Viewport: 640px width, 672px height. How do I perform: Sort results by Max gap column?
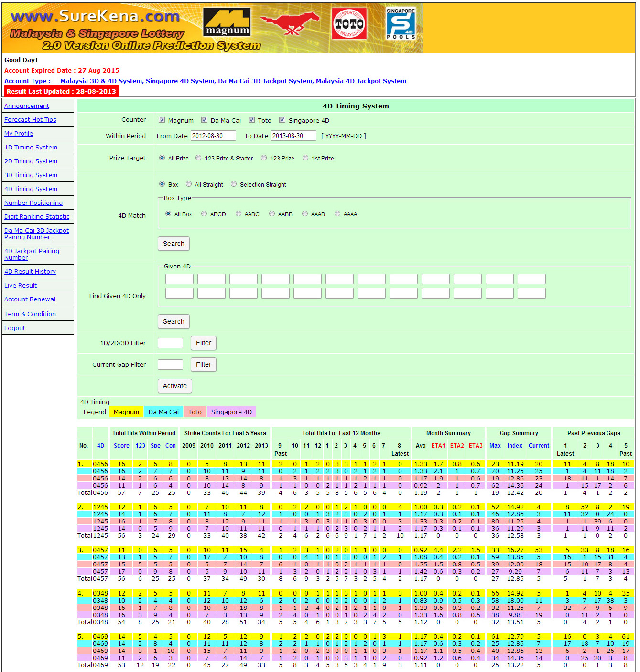tap(495, 446)
